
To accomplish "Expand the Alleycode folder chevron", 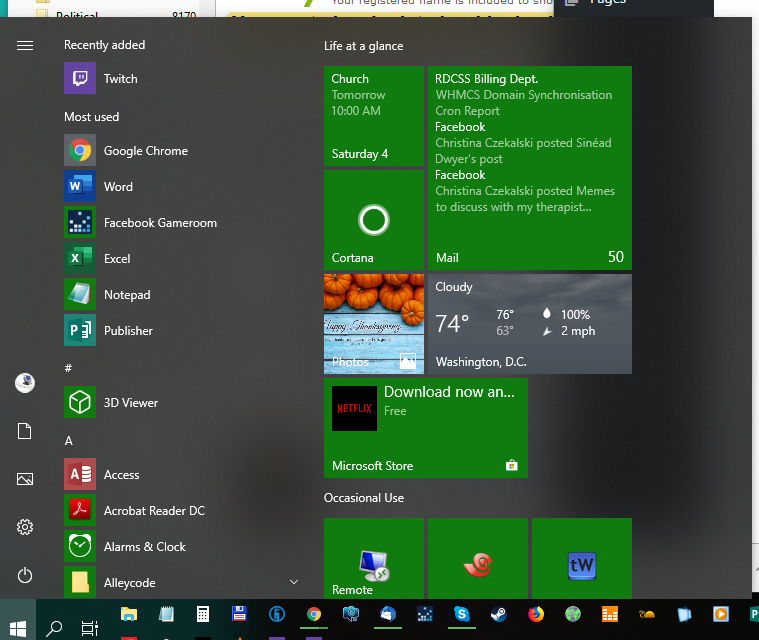I will pyautogui.click(x=294, y=582).
